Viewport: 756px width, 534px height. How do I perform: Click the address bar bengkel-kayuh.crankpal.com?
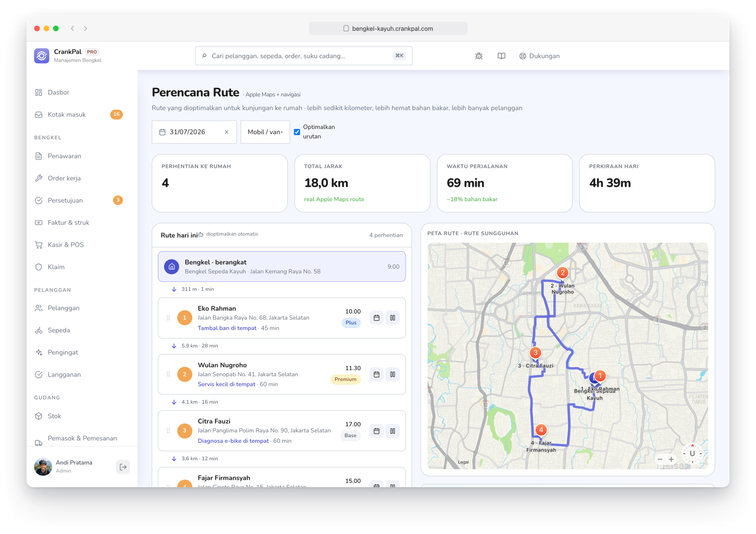[x=388, y=29]
